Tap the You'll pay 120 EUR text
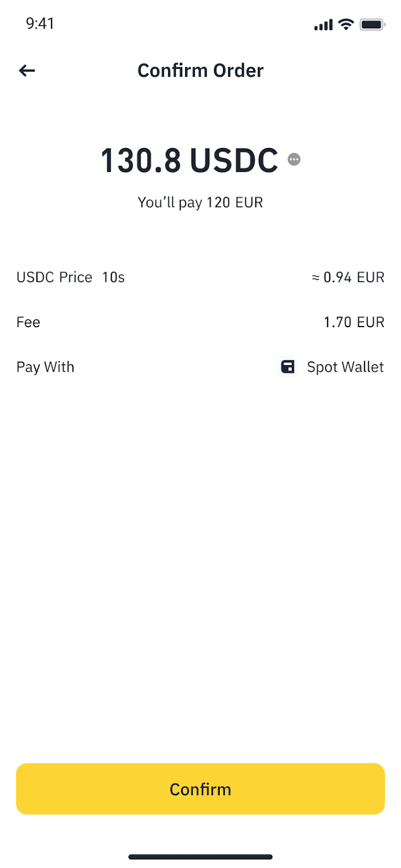The height and width of the screenshot is (868, 401). [200, 202]
